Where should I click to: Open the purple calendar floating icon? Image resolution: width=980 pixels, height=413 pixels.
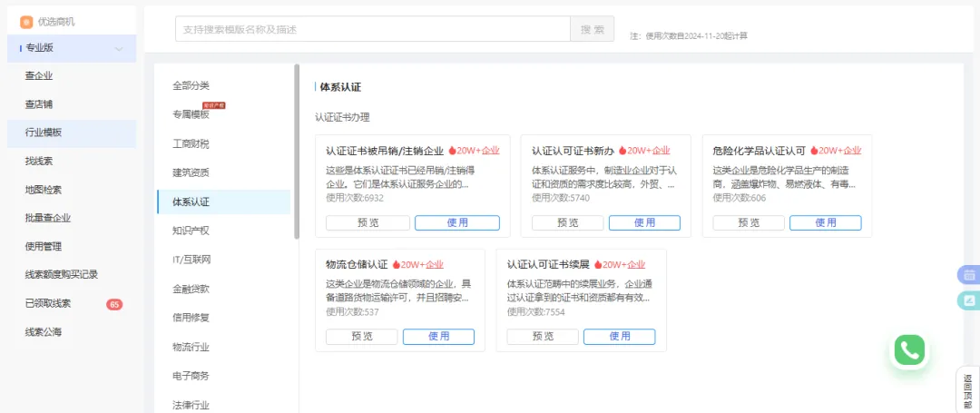click(969, 275)
